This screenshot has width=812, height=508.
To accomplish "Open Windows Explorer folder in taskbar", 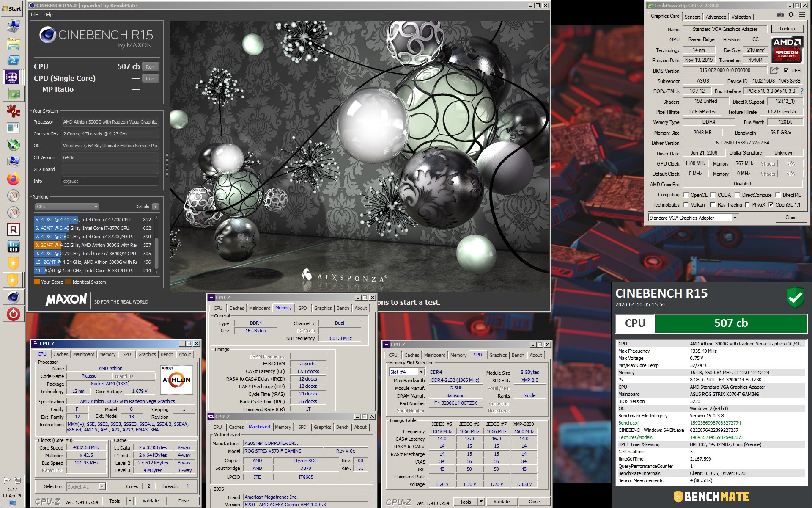I will (x=14, y=44).
